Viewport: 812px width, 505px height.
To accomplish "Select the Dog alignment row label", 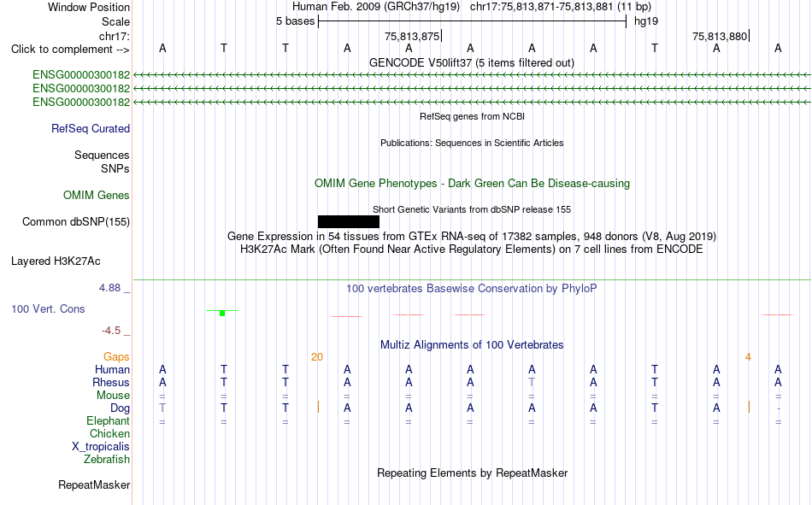I will pos(120,408).
